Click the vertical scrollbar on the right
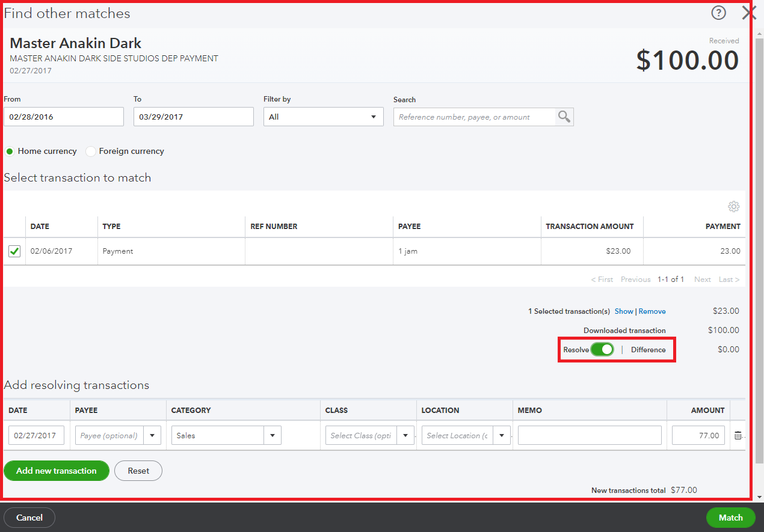 (x=757, y=240)
